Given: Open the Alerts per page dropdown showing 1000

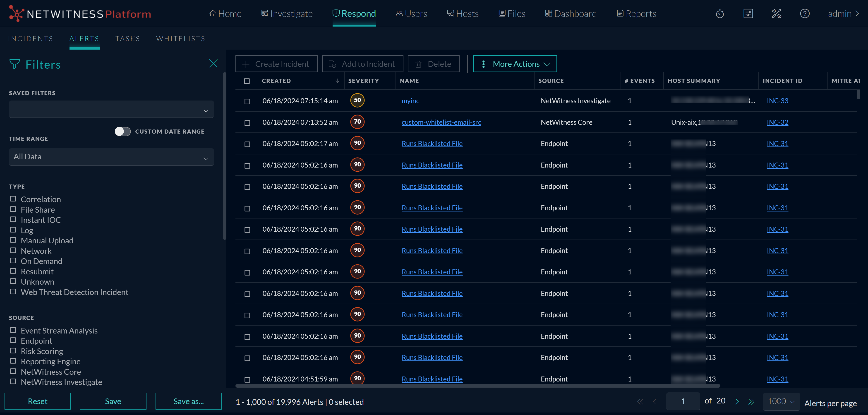Looking at the screenshot, I should point(781,401).
